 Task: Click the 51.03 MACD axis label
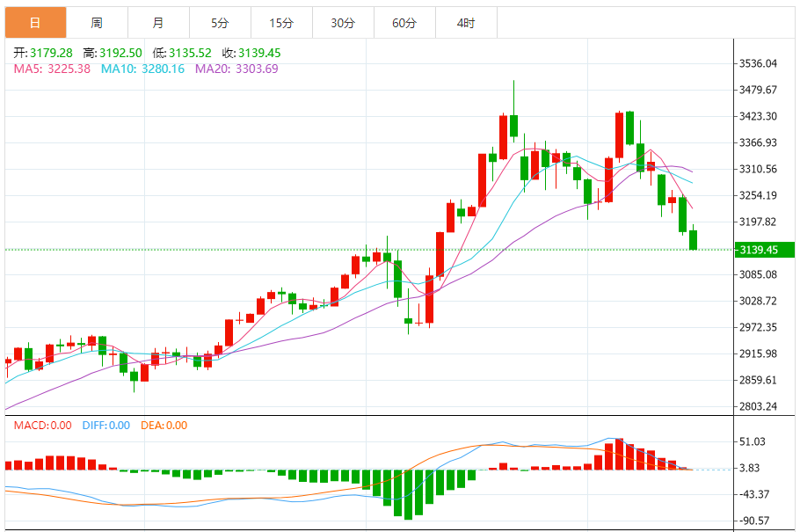[x=753, y=441]
